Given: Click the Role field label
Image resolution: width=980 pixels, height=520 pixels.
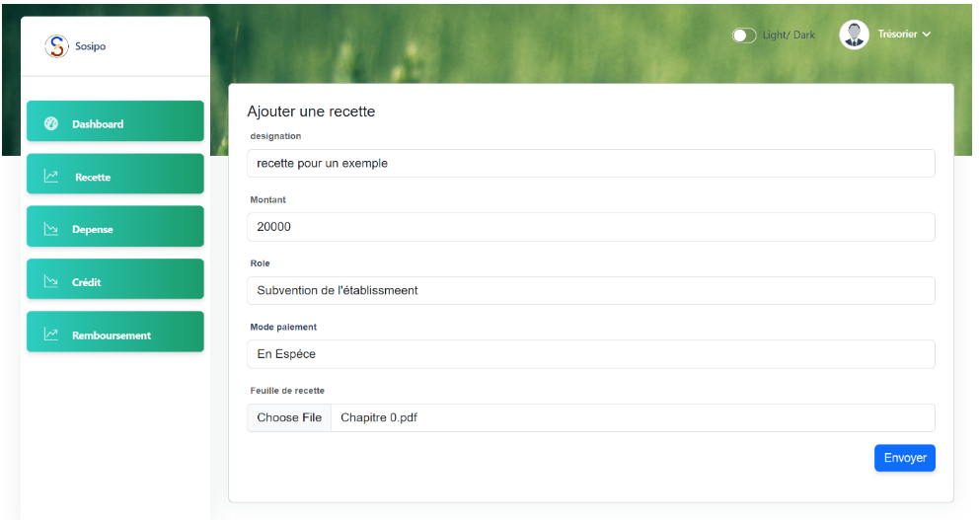Looking at the screenshot, I should click(260, 263).
